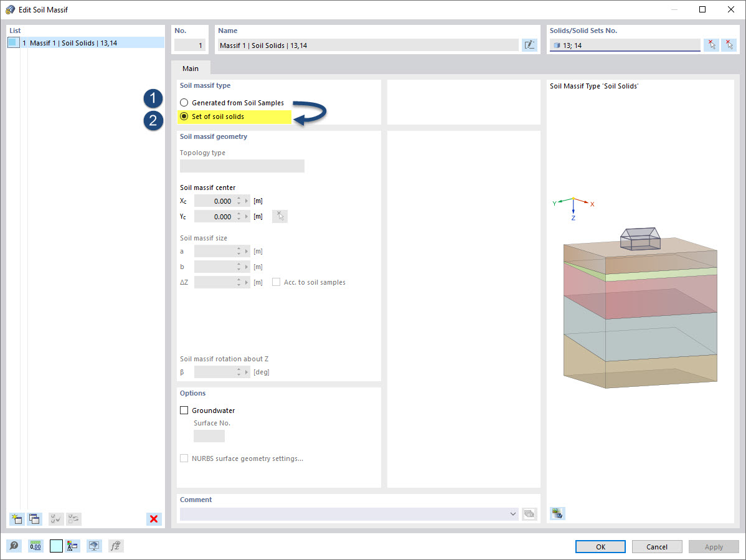Close the Edit Soil Massif dialog

tap(731, 9)
